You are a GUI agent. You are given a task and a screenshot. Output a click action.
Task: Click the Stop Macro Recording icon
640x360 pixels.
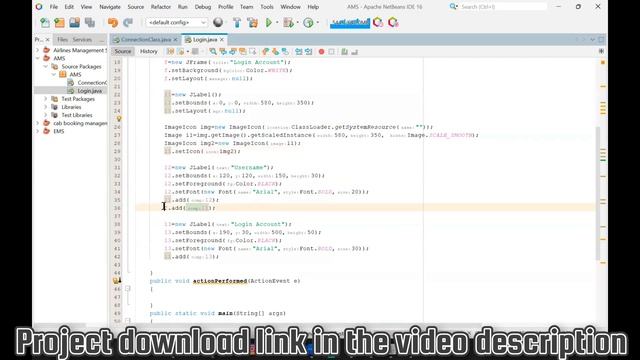pos(331,51)
